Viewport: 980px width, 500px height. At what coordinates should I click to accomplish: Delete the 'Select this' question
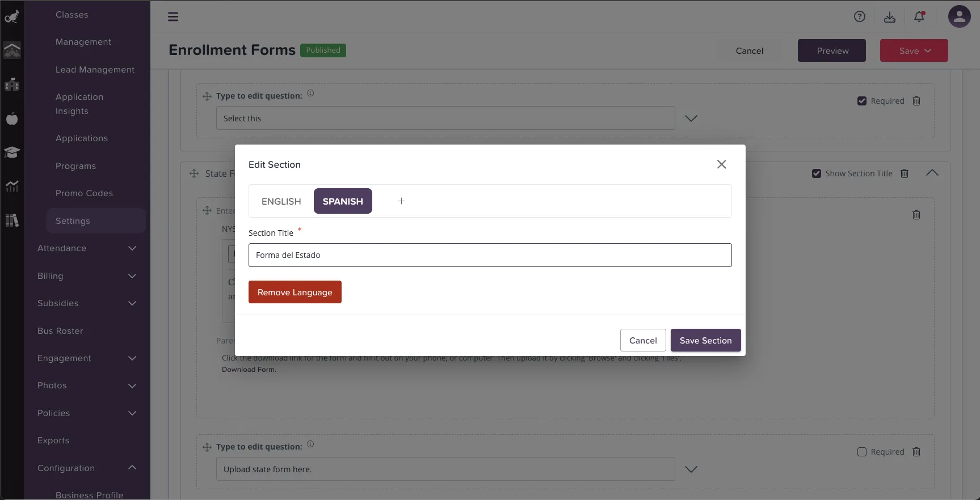pos(916,101)
